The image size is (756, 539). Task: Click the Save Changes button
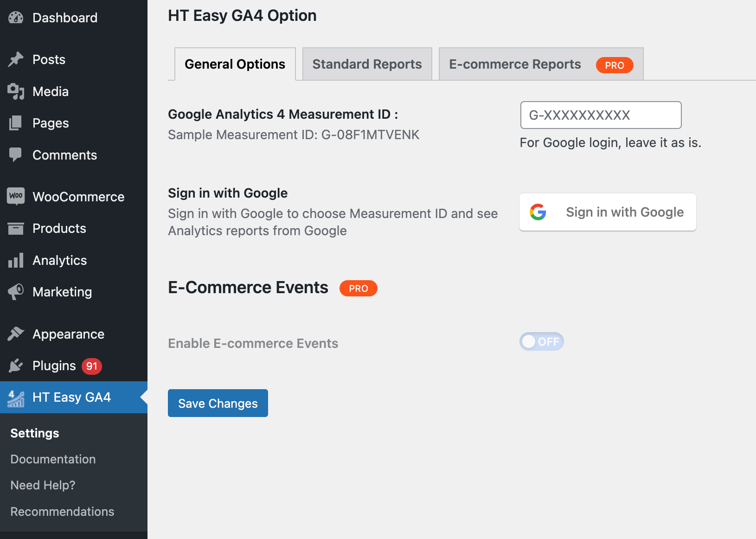(218, 403)
